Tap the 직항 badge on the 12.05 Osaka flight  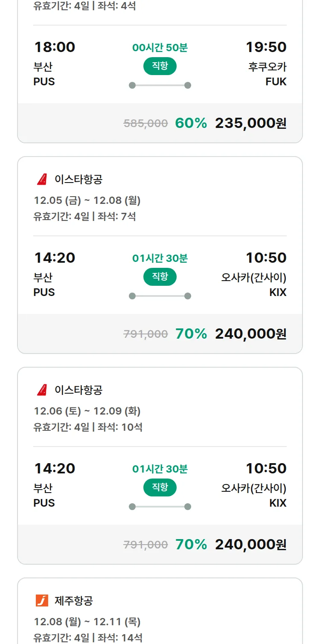[x=160, y=277]
